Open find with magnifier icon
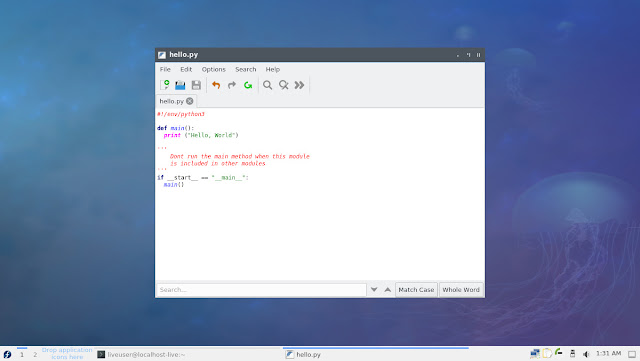Screen dimensions: 640x361 [x=267, y=85]
